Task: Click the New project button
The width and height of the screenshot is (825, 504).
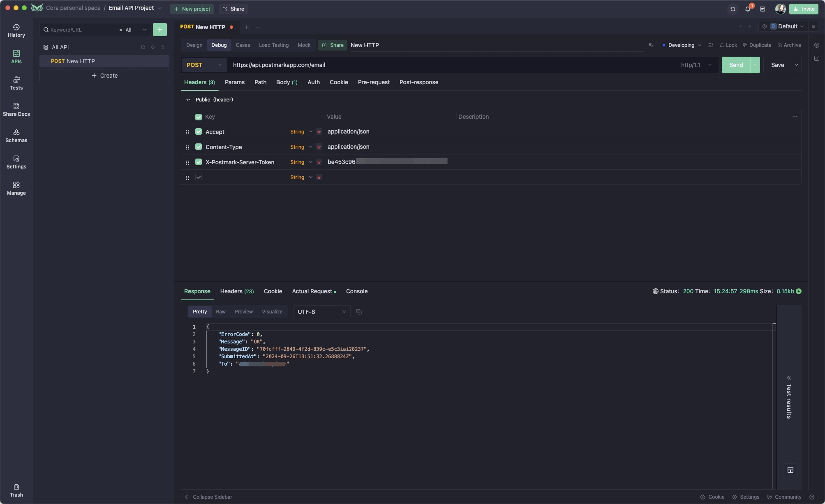Action: click(x=192, y=9)
